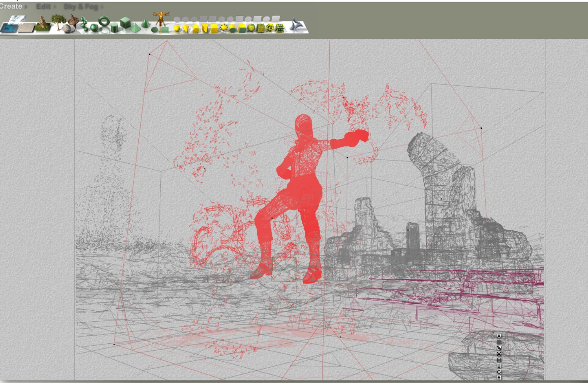
Task: Add a stone rock object
Action: [67, 29]
